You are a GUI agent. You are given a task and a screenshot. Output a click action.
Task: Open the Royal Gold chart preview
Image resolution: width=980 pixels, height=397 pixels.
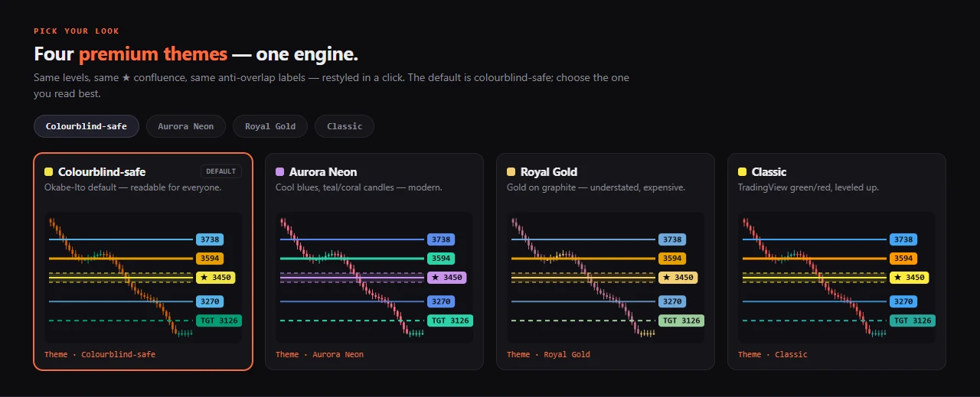[x=606, y=278]
